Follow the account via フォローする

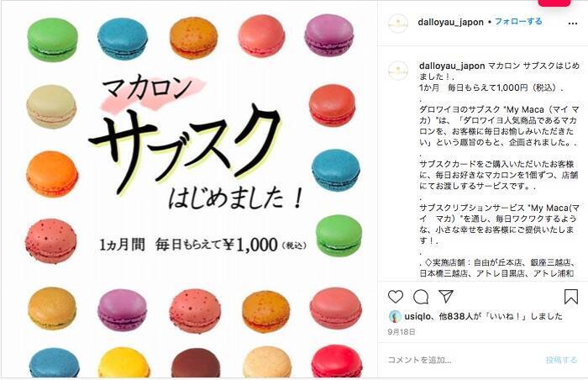(518, 21)
